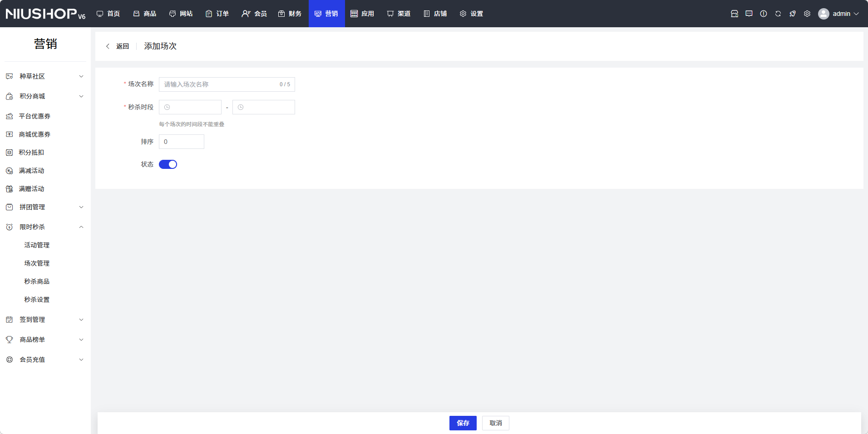Click the 取消 button
The image size is (868, 434).
pos(496,423)
